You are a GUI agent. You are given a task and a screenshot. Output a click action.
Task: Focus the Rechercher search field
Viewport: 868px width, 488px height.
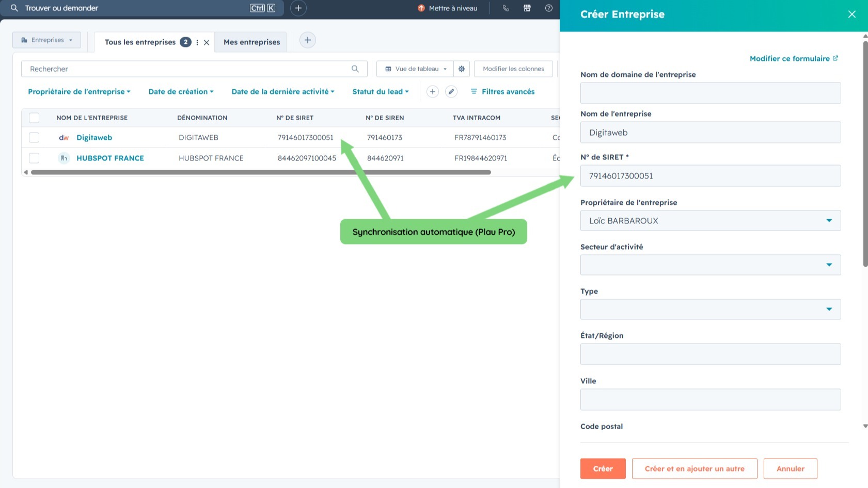click(194, 69)
